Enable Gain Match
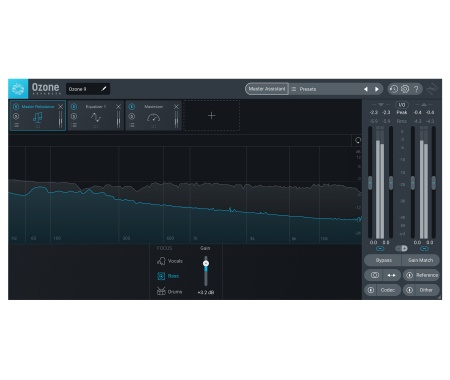Viewport: 450px width, 380px height. (421, 260)
